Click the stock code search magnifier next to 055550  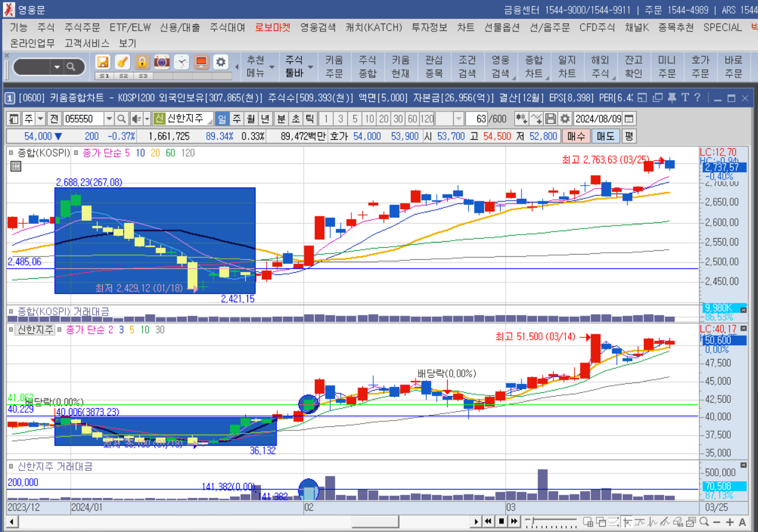pos(121,118)
